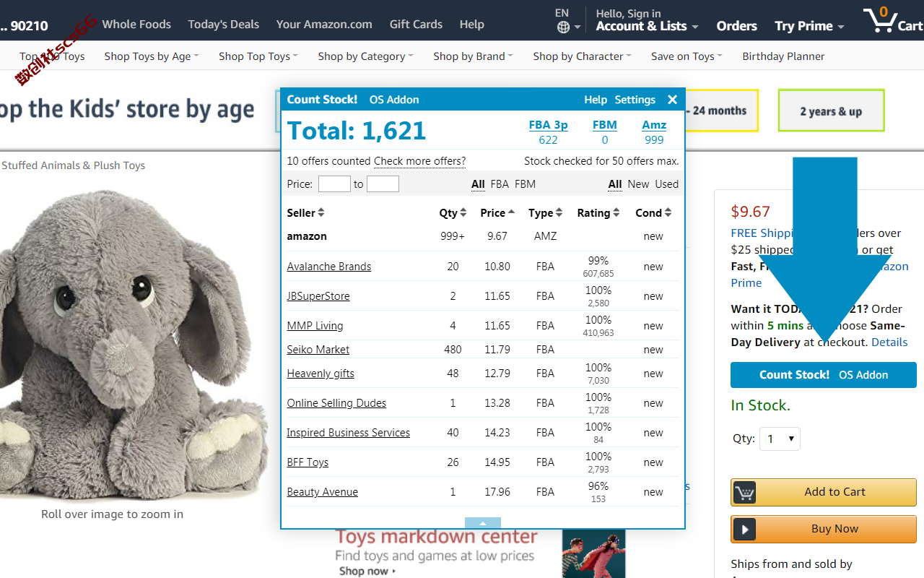Viewport: 924px width, 578px height.
Task: Expand Account & Lists menu
Action: click(x=647, y=26)
